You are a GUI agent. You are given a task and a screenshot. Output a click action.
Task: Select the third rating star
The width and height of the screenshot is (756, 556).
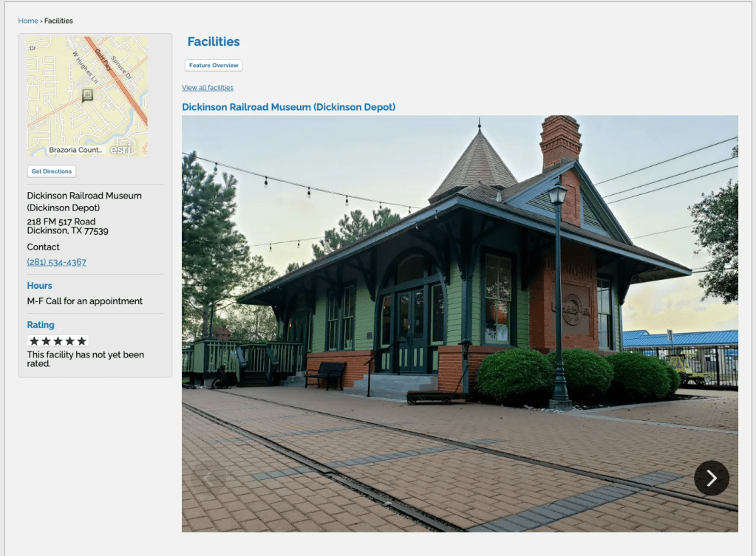(58, 341)
